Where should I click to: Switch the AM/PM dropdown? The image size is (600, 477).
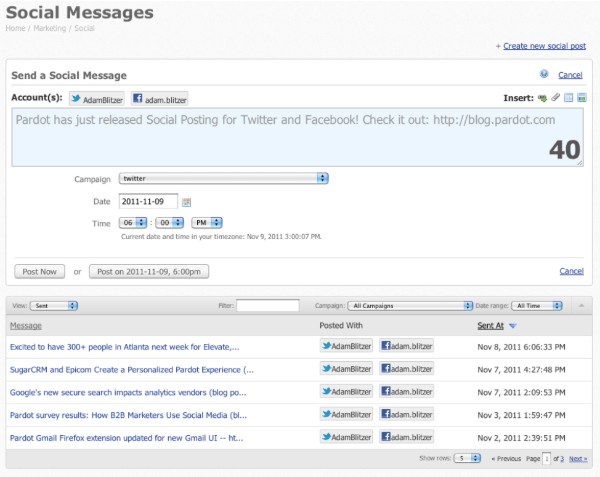(207, 223)
